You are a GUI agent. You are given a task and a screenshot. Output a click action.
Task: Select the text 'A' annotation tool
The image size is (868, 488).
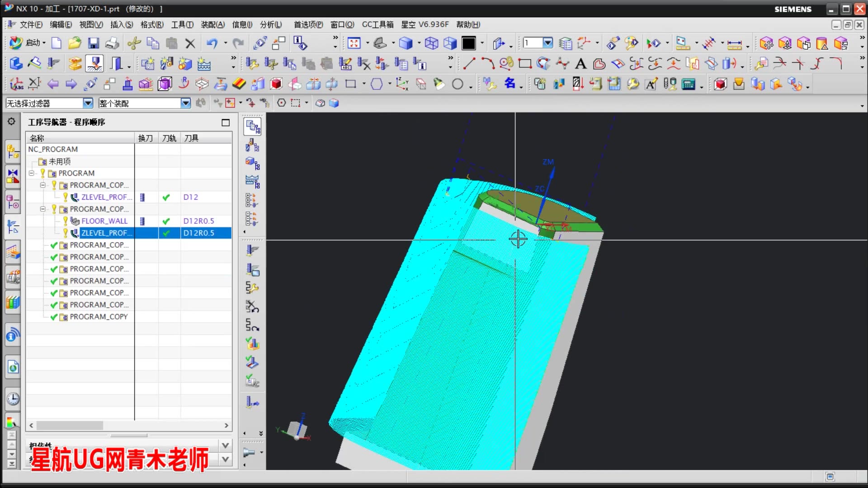point(580,64)
